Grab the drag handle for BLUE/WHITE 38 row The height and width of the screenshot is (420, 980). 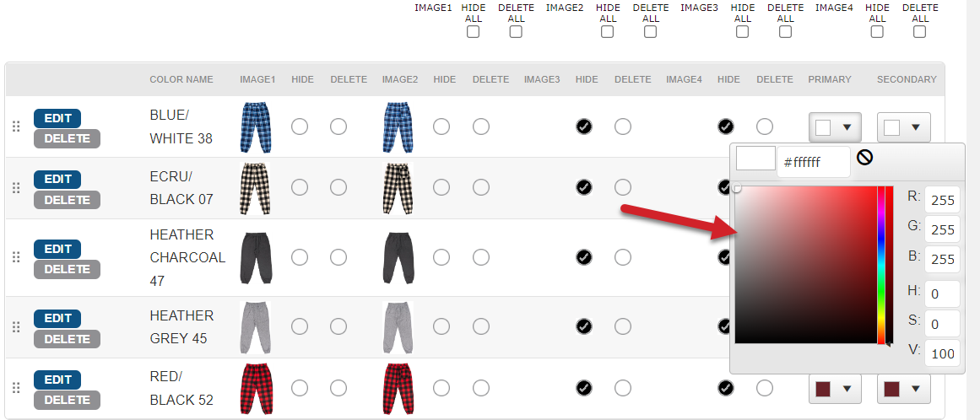16,127
